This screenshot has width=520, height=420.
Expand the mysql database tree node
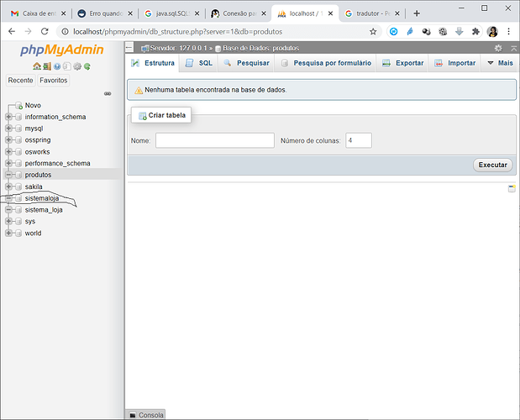[8, 129]
